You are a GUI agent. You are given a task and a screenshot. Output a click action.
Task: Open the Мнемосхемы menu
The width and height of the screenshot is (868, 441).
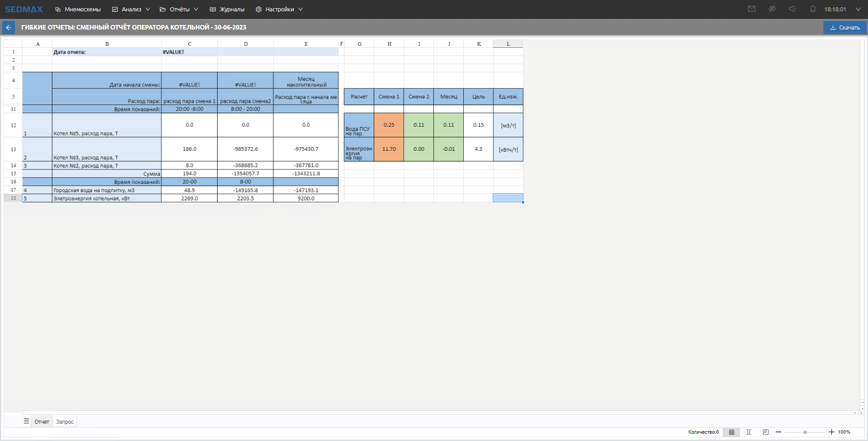pos(78,9)
